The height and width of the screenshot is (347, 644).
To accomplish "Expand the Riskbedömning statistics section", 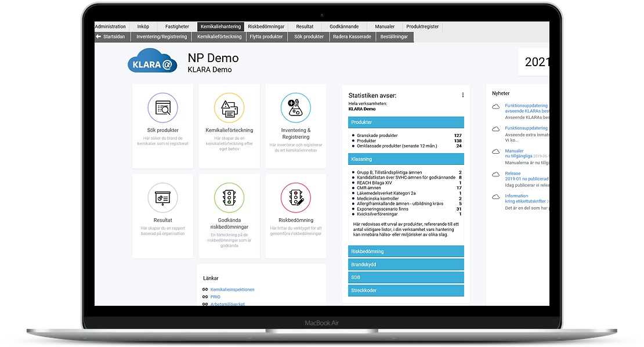I will pos(406,251).
